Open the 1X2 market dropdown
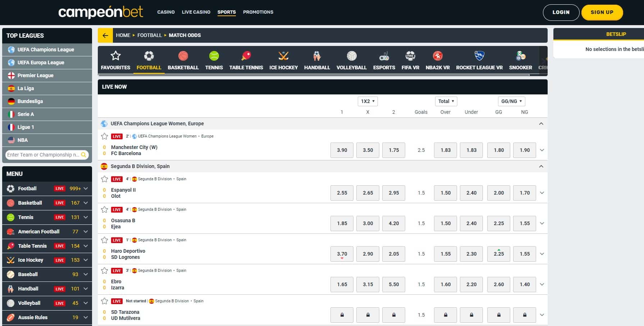Screen dimensions: 644x326 pyautogui.click(x=367, y=101)
